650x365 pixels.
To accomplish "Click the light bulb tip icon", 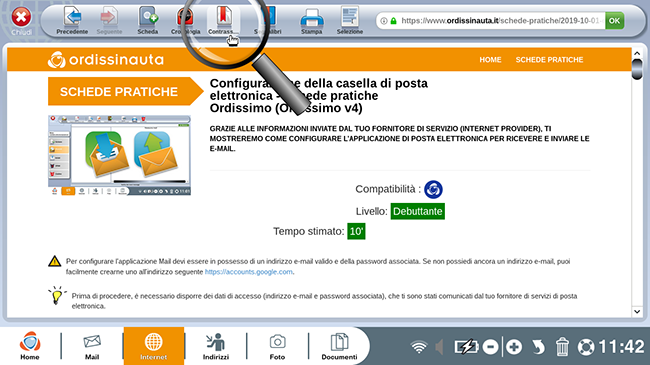I will coord(57,295).
